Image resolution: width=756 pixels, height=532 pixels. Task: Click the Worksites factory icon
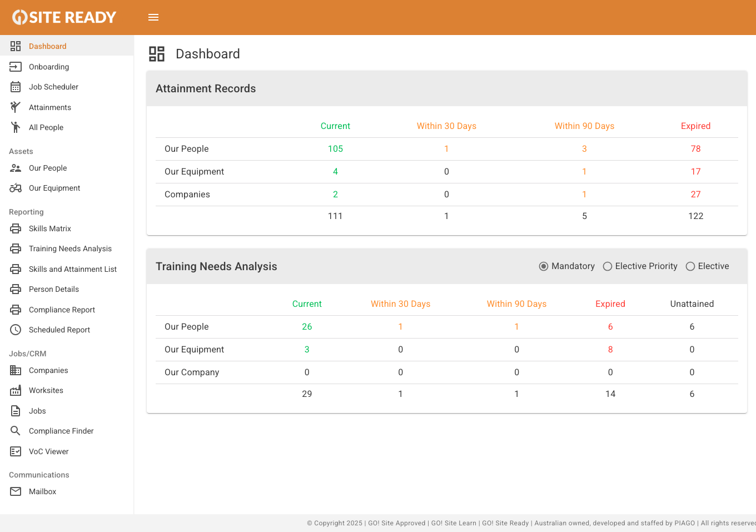pyautogui.click(x=16, y=390)
